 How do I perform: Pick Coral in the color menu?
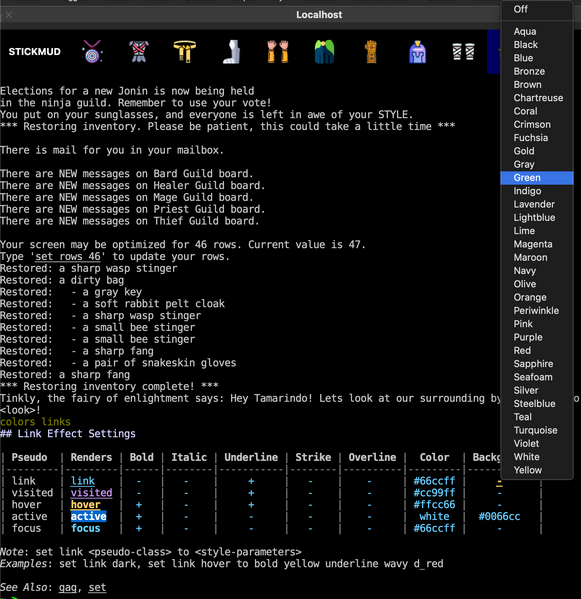[537, 111]
